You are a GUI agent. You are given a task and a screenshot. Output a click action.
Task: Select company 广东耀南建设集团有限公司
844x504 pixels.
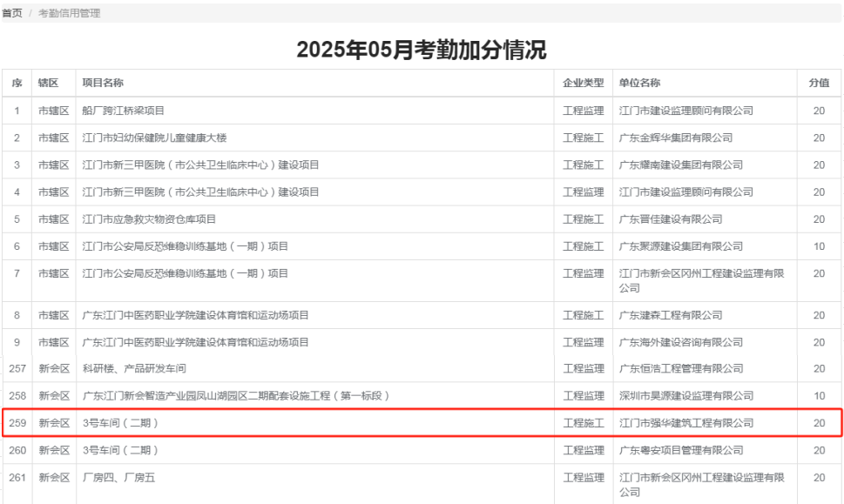(680, 165)
